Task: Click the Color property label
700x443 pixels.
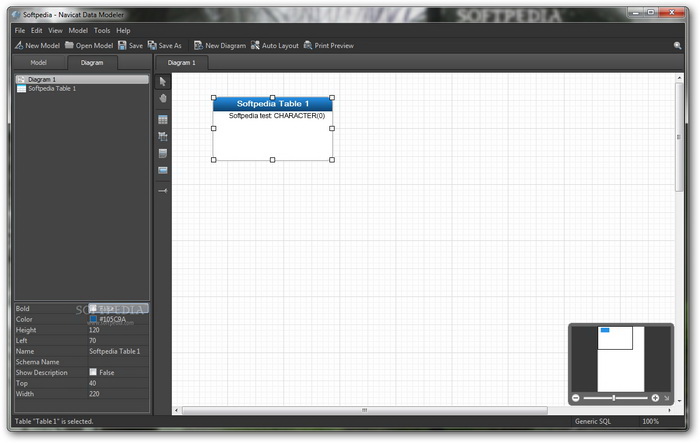Action: (x=24, y=319)
